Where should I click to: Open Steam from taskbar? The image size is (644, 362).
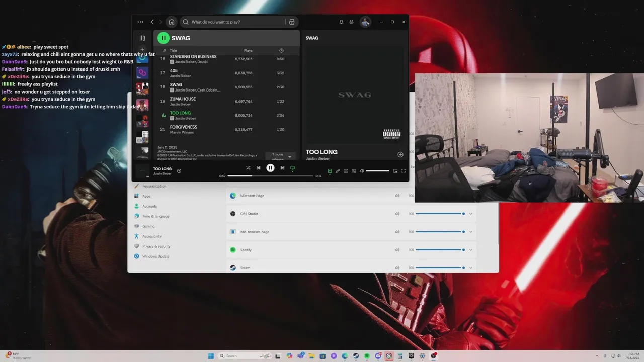pyautogui.click(x=356, y=356)
